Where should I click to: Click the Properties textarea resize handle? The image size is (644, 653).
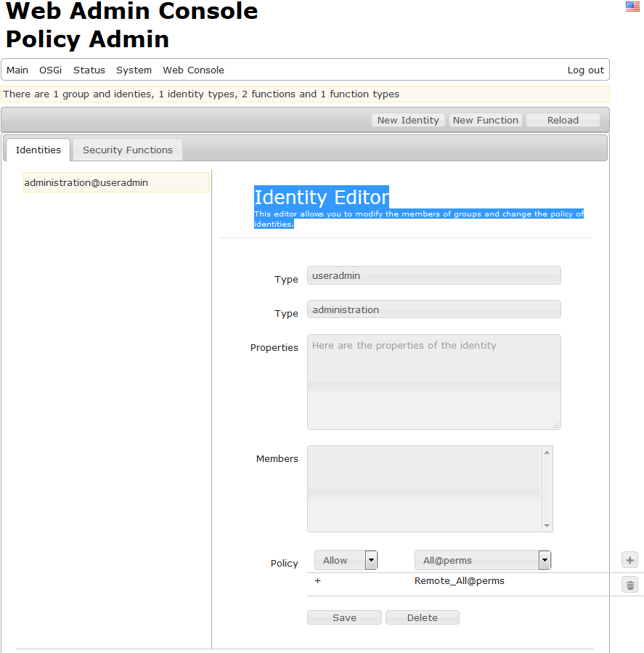(556, 425)
